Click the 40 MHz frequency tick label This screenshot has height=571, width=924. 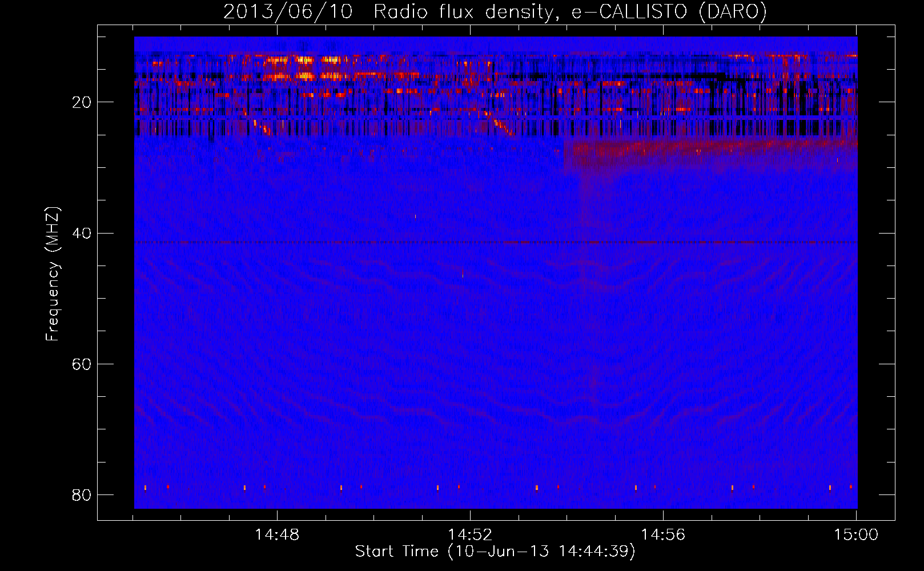(x=82, y=233)
